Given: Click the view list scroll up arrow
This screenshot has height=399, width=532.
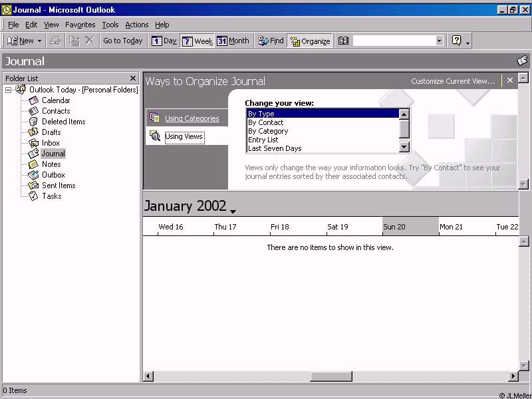Looking at the screenshot, I should coord(404,114).
